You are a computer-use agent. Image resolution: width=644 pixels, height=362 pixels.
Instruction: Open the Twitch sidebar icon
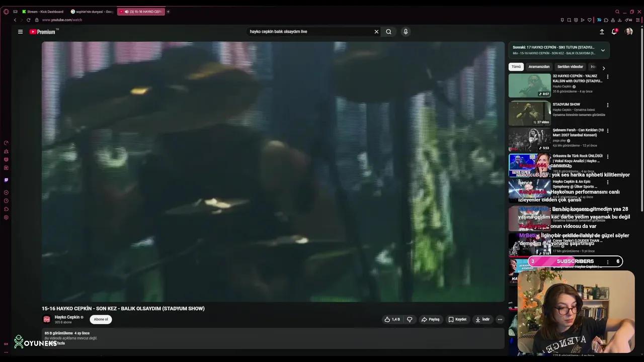(x=6, y=180)
